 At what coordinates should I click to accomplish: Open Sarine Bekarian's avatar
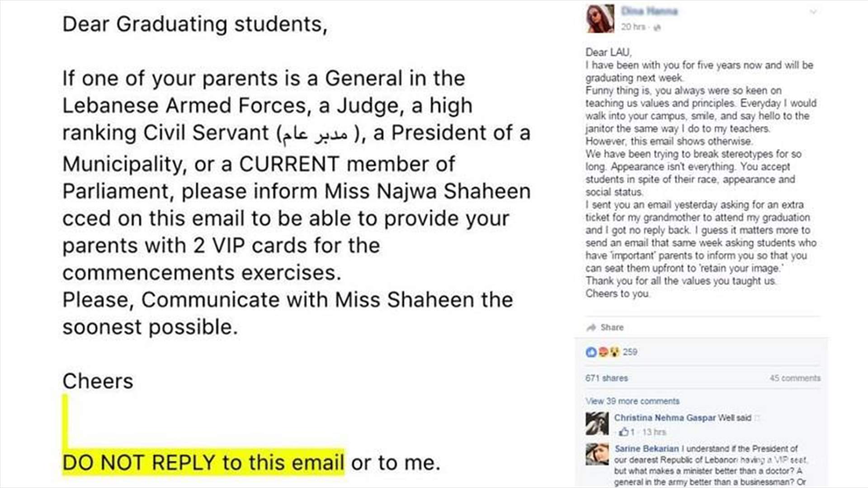597,454
